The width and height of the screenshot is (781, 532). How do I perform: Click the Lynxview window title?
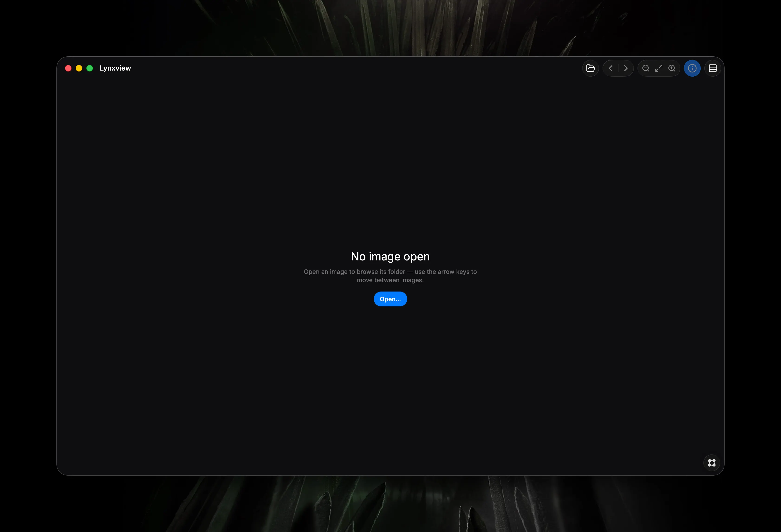tap(115, 68)
